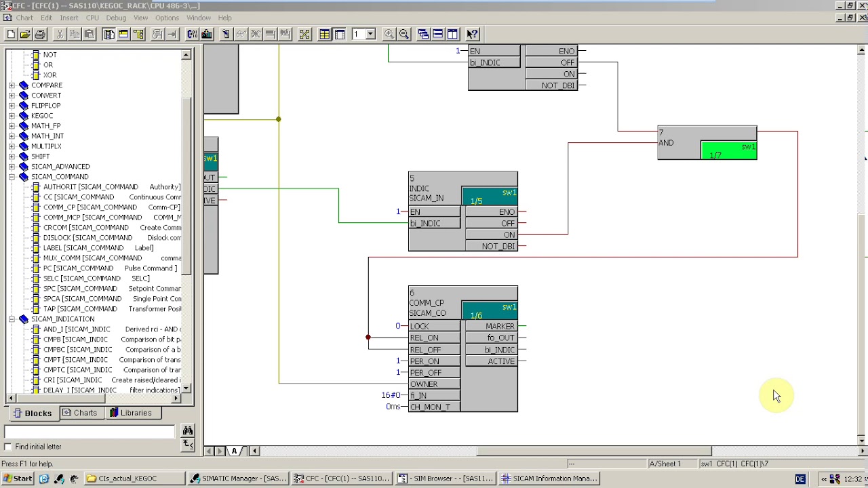Click the Zoom In magnifier icon
This screenshot has width=868, height=488.
pyautogui.click(x=389, y=34)
